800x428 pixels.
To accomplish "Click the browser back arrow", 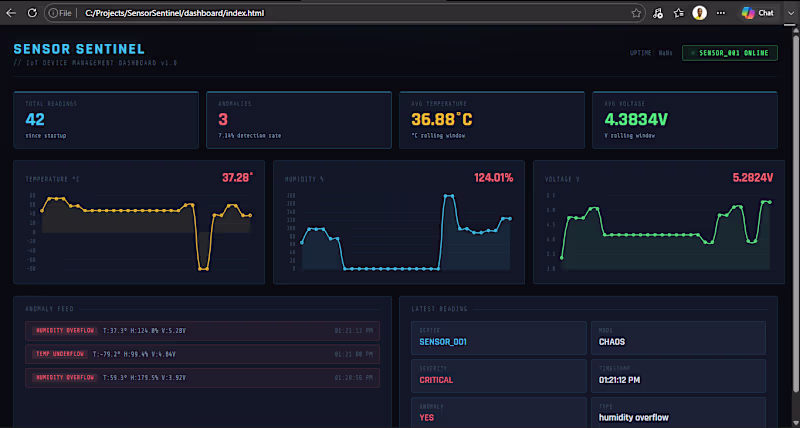I will point(11,13).
